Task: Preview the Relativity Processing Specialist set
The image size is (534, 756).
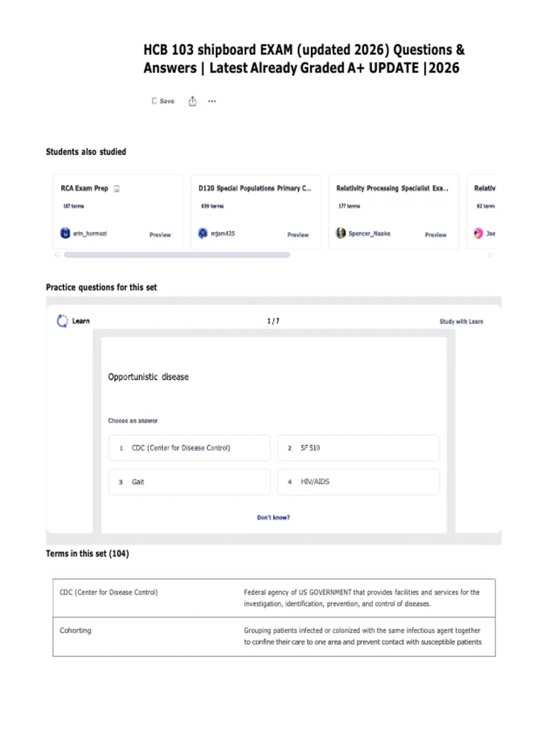Action: pyautogui.click(x=436, y=235)
